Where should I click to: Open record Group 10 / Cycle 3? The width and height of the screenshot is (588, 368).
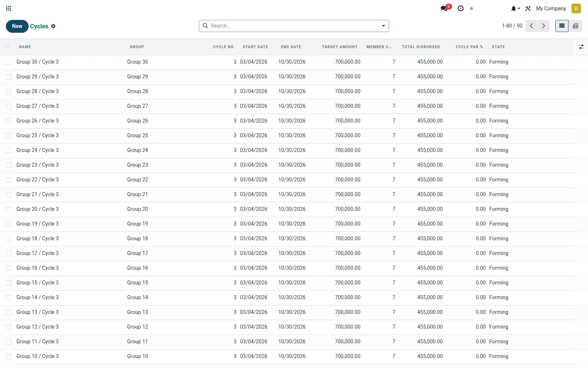tap(37, 356)
